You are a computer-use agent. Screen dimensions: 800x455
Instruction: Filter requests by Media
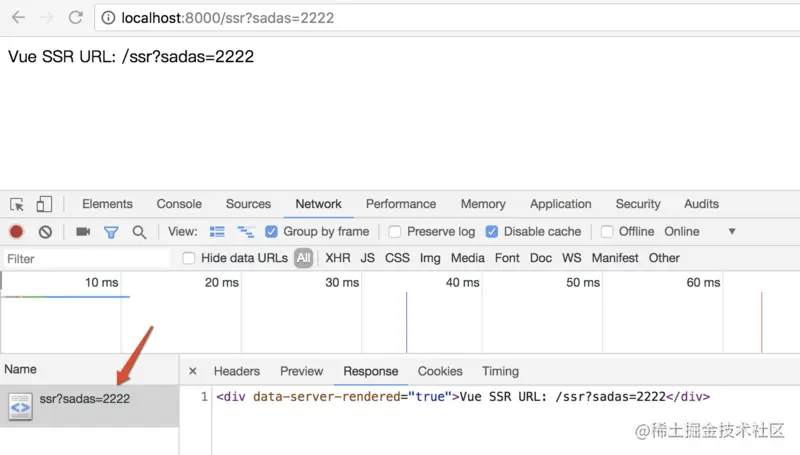(467, 258)
